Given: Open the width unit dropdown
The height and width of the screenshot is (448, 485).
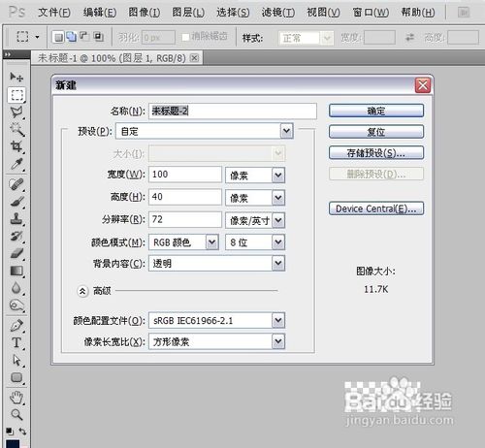Looking at the screenshot, I should (255, 176).
